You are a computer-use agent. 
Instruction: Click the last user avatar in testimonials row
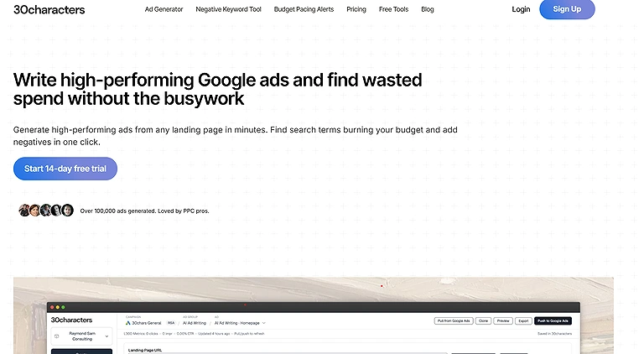coord(67,211)
